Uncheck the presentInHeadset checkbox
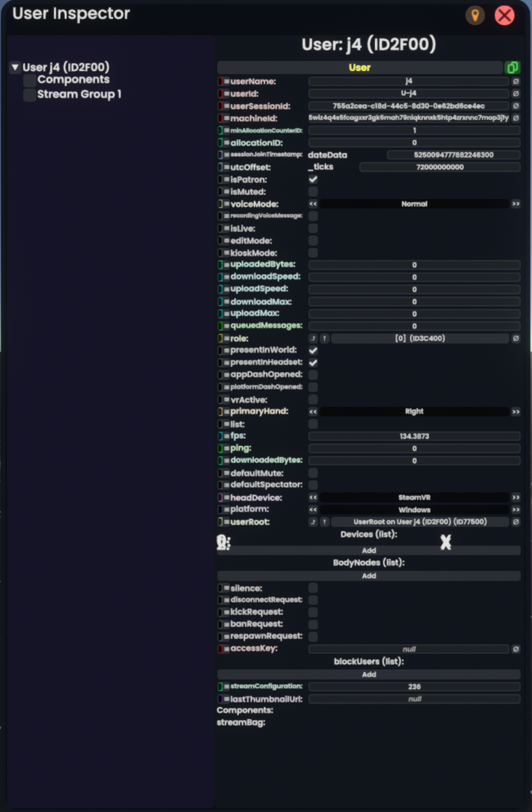 pyautogui.click(x=313, y=363)
